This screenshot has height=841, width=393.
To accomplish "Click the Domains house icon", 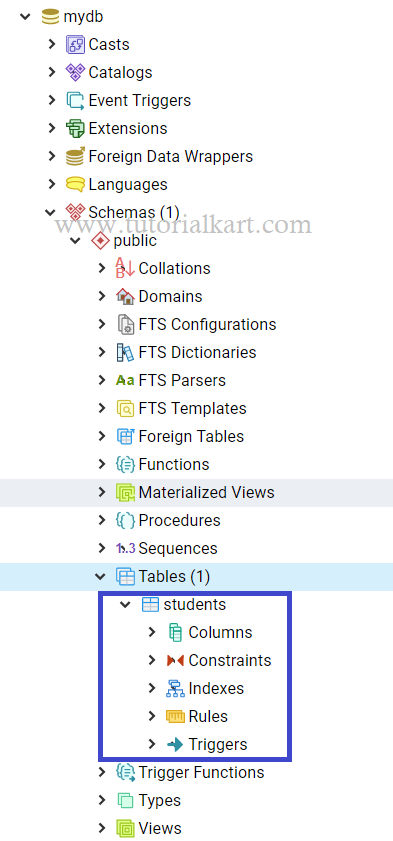I will (x=125, y=296).
